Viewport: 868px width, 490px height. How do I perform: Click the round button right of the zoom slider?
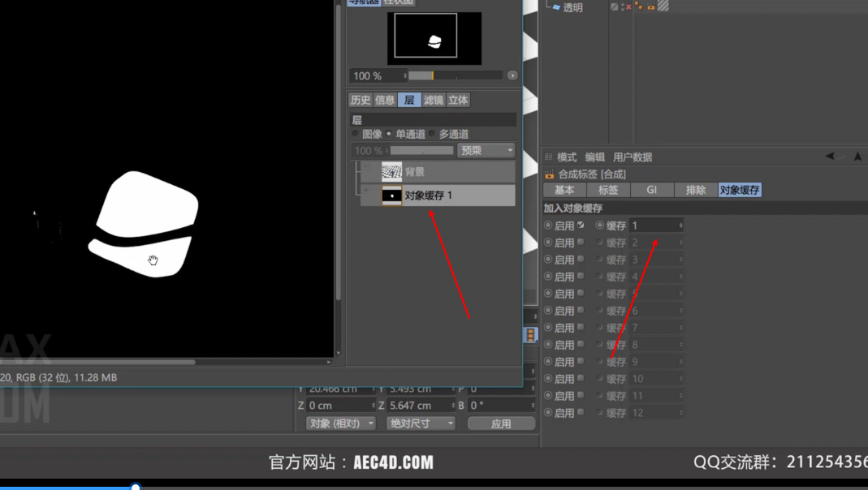pyautogui.click(x=512, y=75)
